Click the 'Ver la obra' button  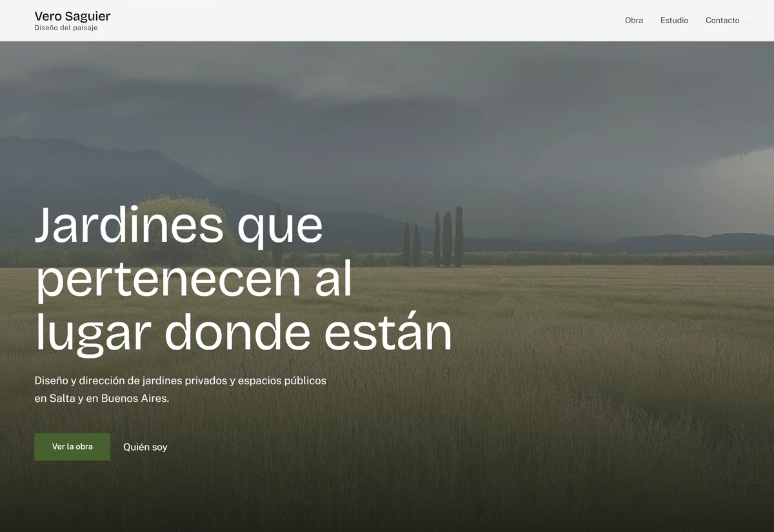[x=72, y=447]
